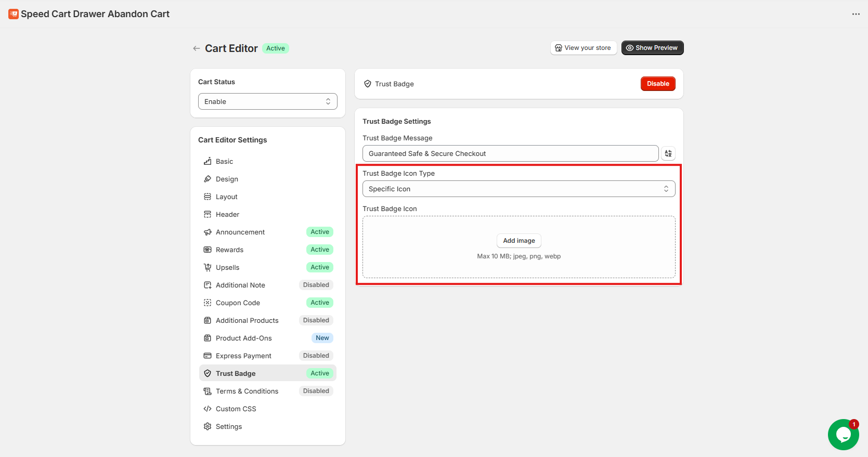Open the three-dots more options menu
Viewport: 868px width, 457px height.
tap(856, 14)
